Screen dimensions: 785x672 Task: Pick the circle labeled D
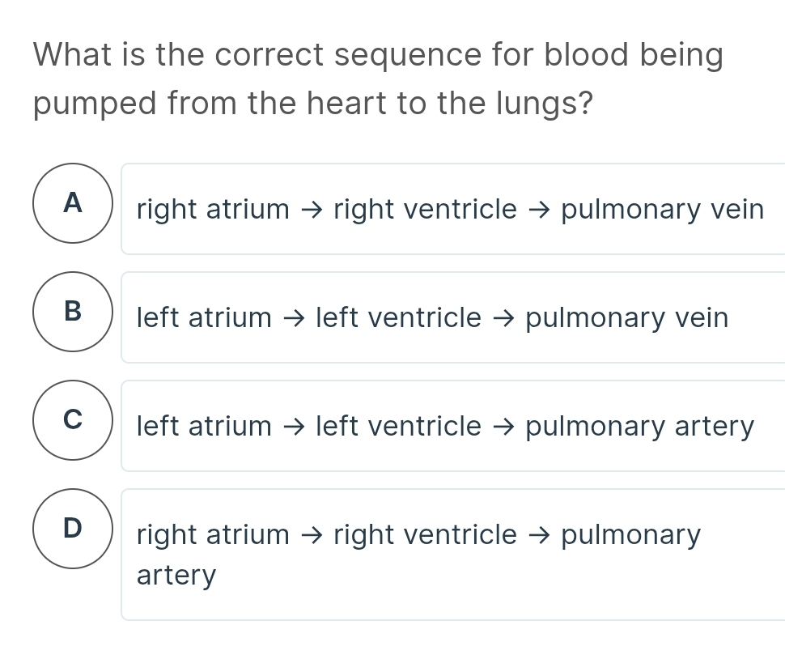click(x=73, y=529)
